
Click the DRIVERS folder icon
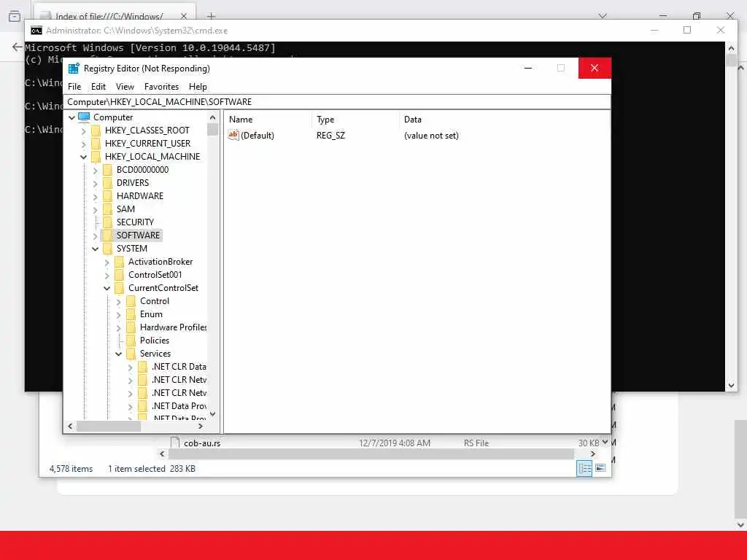pos(108,183)
